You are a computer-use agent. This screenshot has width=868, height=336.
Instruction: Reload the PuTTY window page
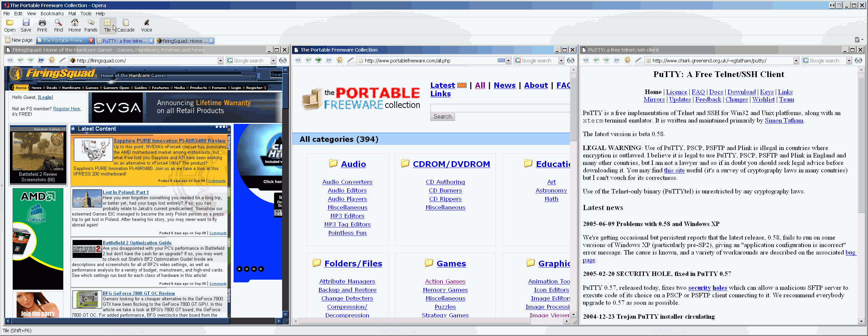tap(627, 60)
